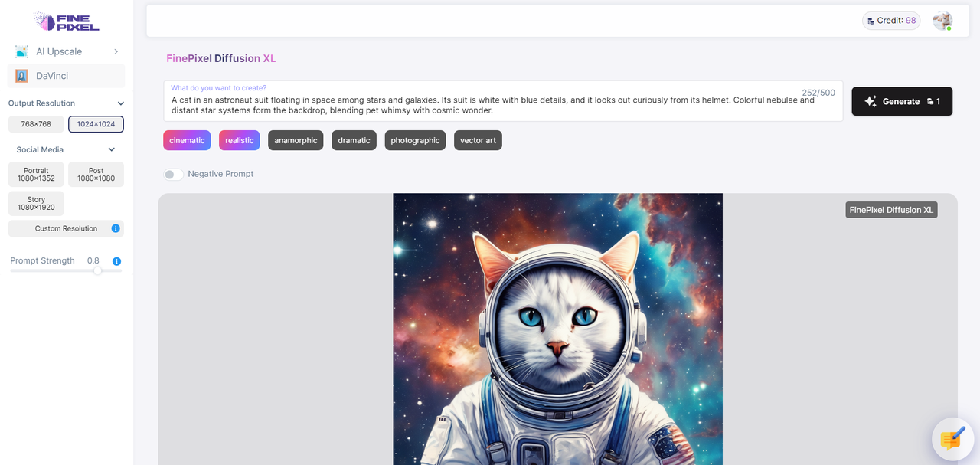Open DaVinci in sidebar

pyautogui.click(x=67, y=76)
